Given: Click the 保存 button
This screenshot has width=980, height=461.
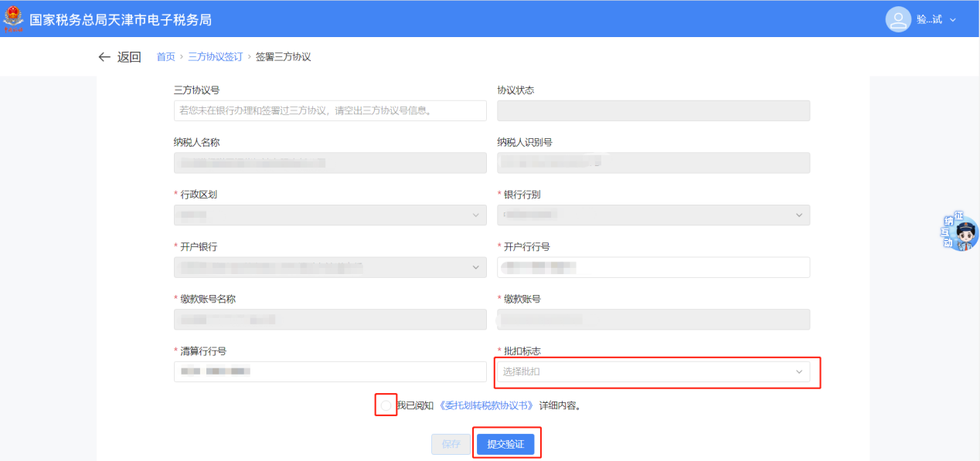Looking at the screenshot, I should click(x=451, y=444).
